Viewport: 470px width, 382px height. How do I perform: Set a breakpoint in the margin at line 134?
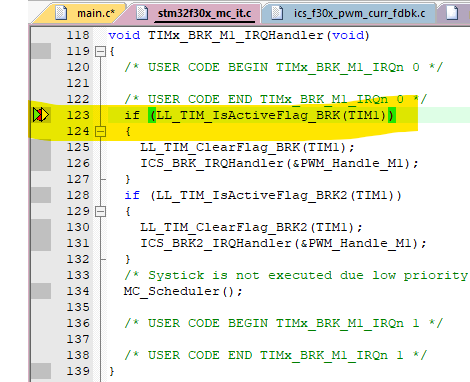click(41, 291)
